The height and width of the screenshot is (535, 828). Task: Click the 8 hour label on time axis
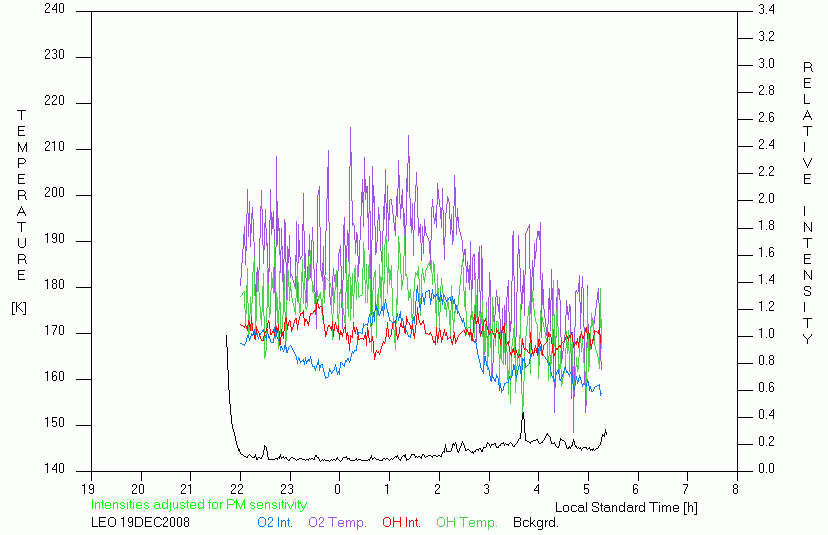point(736,490)
